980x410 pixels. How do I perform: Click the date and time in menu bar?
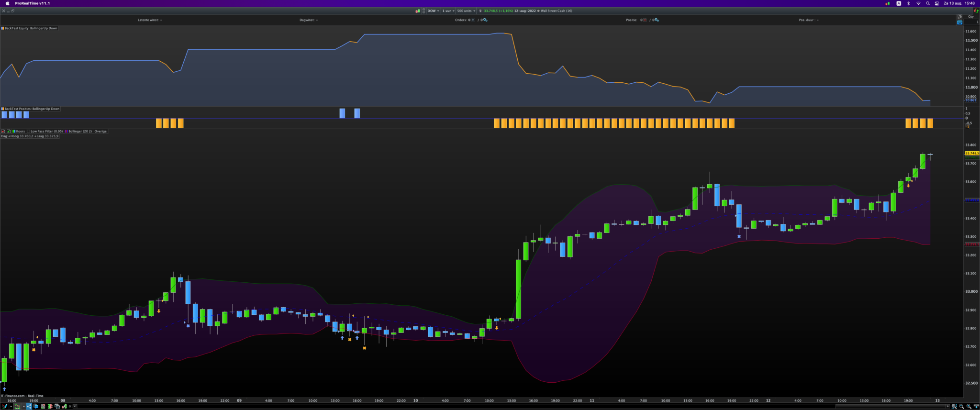point(959,3)
